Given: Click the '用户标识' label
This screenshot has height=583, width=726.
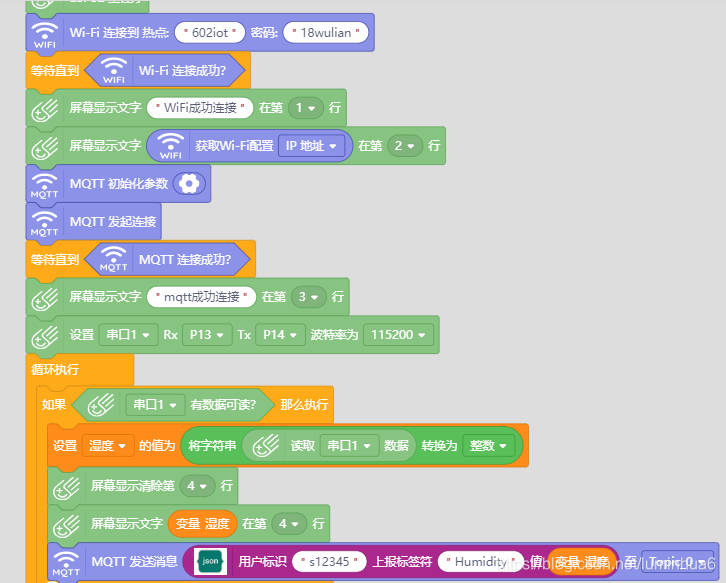Looking at the screenshot, I should click(x=263, y=562).
